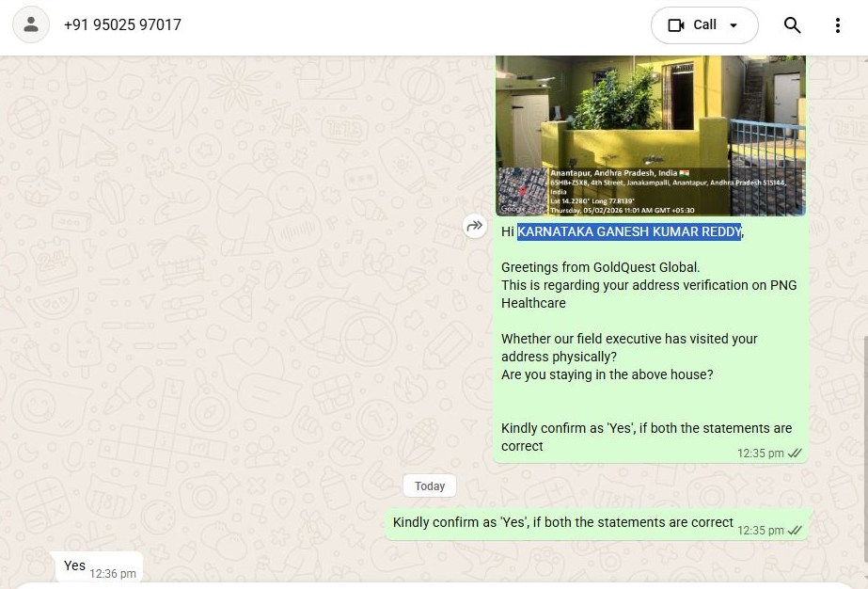Screen dimensions: 868x589
Task: Click the received 'Yes' message bubble
Action: click(96, 566)
